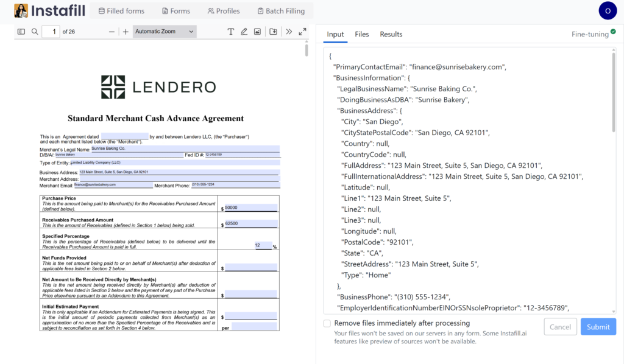Open the find-in-document search icon

35,32
